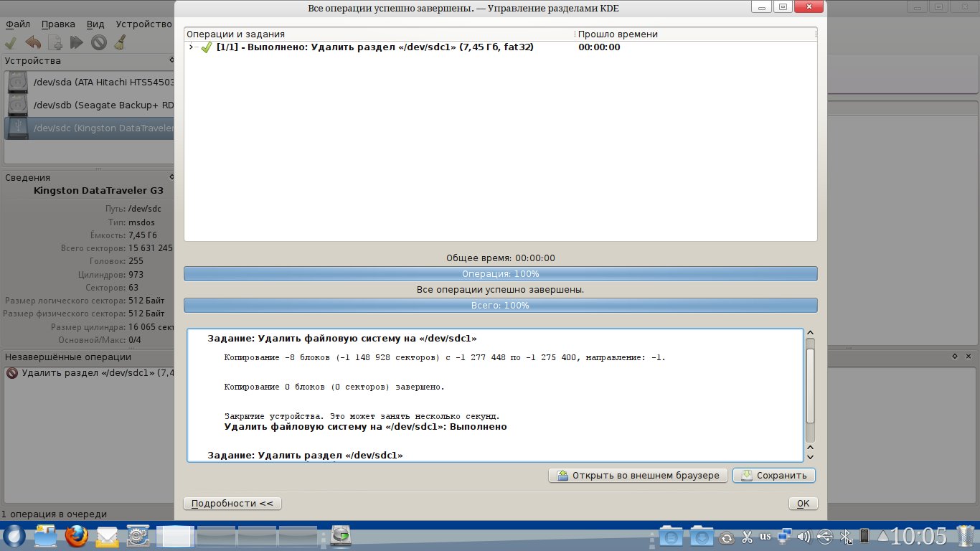980x551 pixels.
Task: Open the Правка menu
Action: click(58, 24)
